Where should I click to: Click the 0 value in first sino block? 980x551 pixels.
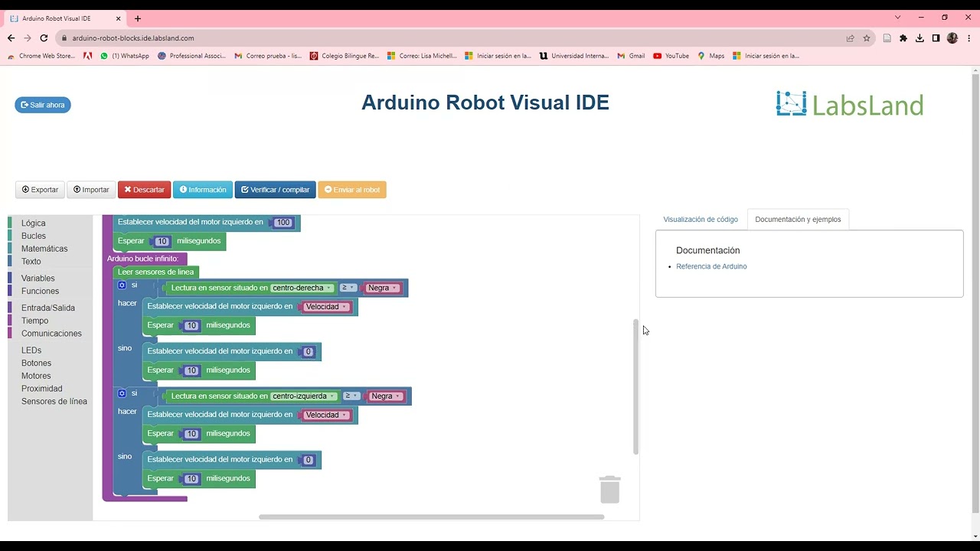click(x=308, y=352)
